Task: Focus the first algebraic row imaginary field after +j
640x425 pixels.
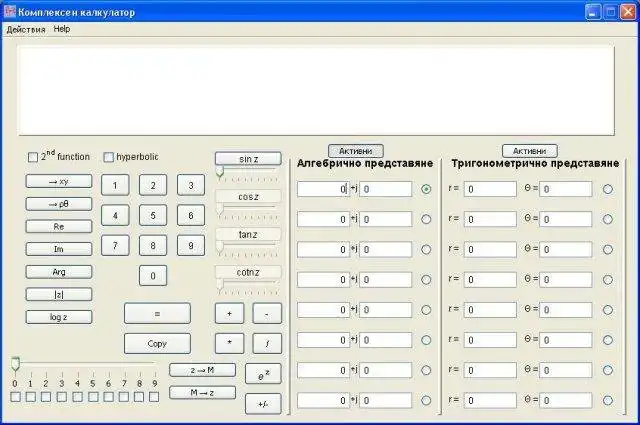Action: click(x=386, y=189)
